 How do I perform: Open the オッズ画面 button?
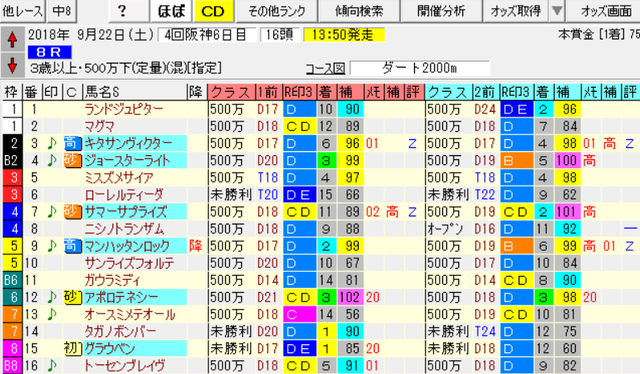point(604,11)
